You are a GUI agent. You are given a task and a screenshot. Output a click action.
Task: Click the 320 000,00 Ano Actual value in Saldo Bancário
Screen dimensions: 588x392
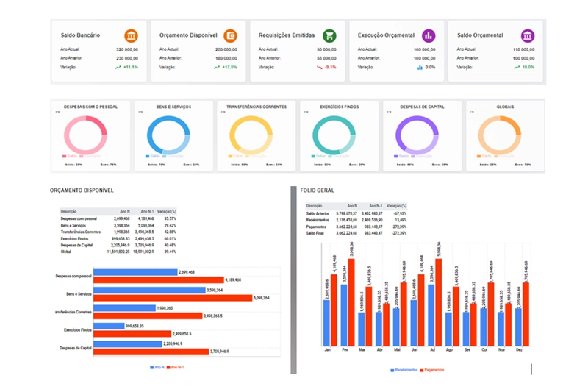[127, 49]
